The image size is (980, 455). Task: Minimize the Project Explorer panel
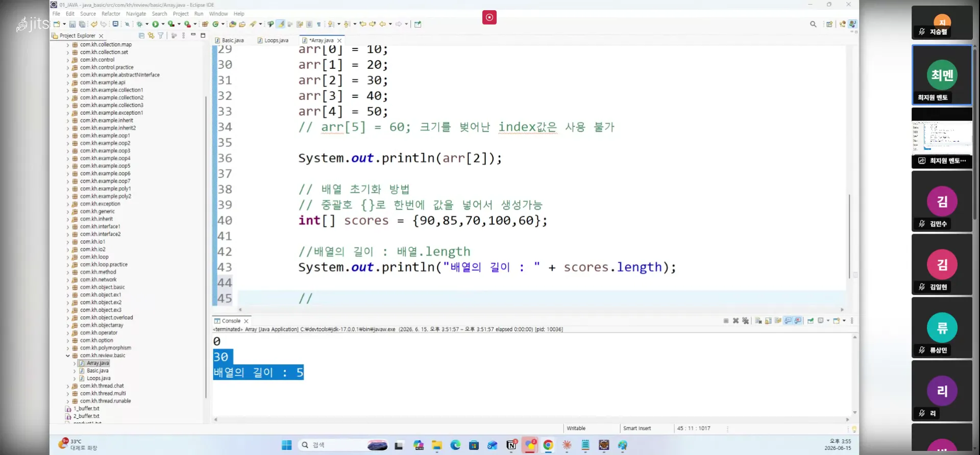point(193,35)
